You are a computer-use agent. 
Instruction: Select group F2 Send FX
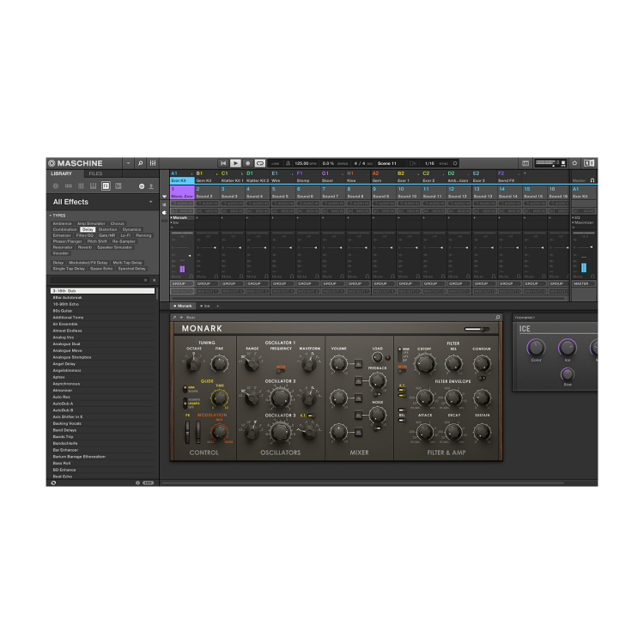click(508, 177)
